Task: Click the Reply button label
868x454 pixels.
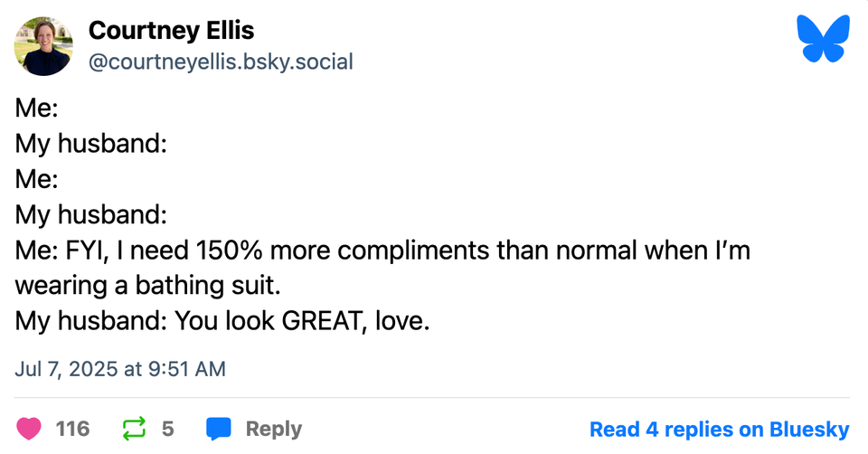Action: point(273,428)
